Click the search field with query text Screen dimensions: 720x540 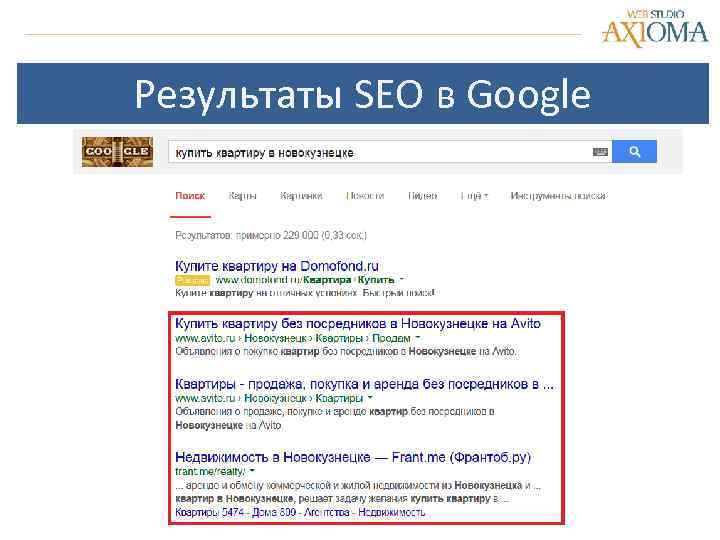coord(390,152)
